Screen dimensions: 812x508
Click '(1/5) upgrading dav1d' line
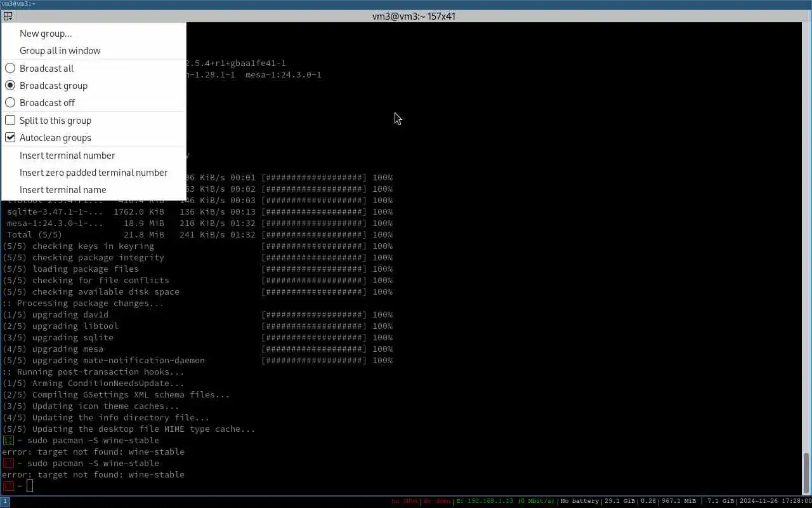(x=55, y=315)
